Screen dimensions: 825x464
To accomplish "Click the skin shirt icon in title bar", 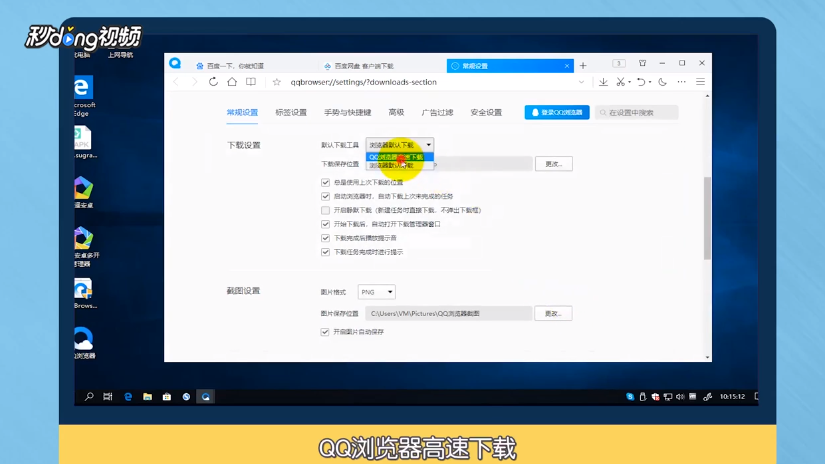I will [x=642, y=63].
